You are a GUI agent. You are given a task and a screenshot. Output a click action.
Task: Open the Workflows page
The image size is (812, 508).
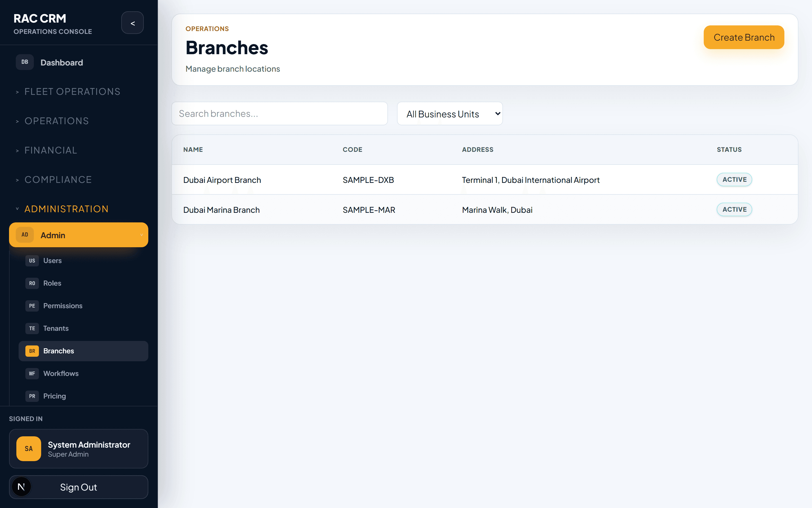tap(83, 374)
